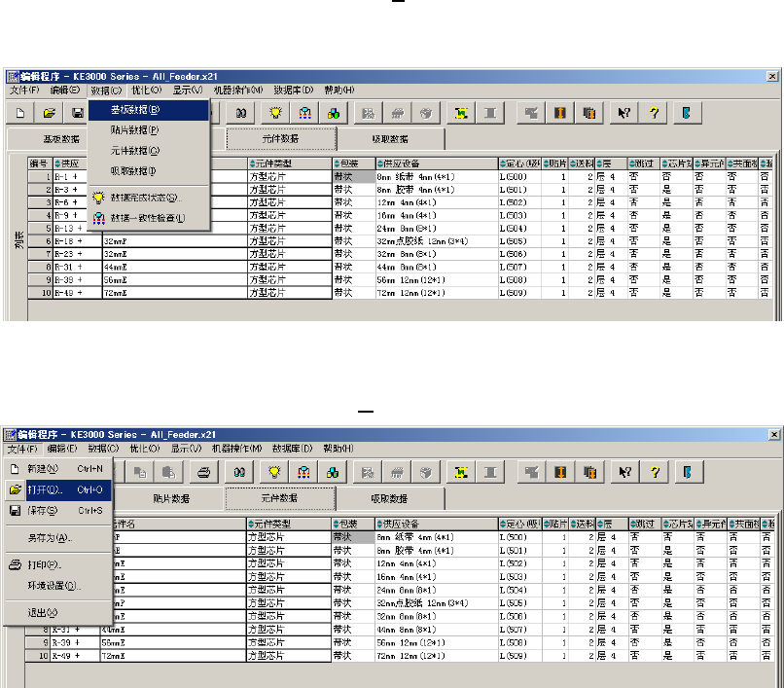
Task: Select 数据一致性检查(L) in the 数据 menu
Action: tap(149, 218)
